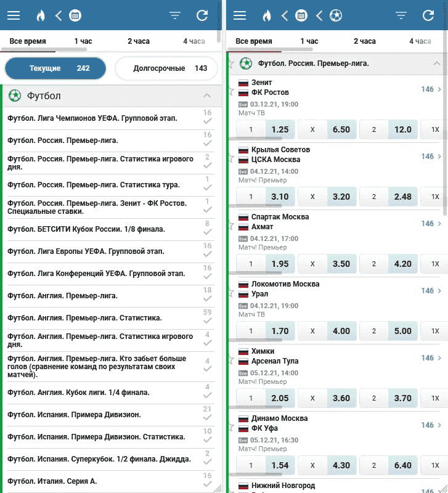
Task: Expand 146 markets for Зенит match
Action: 431,89
